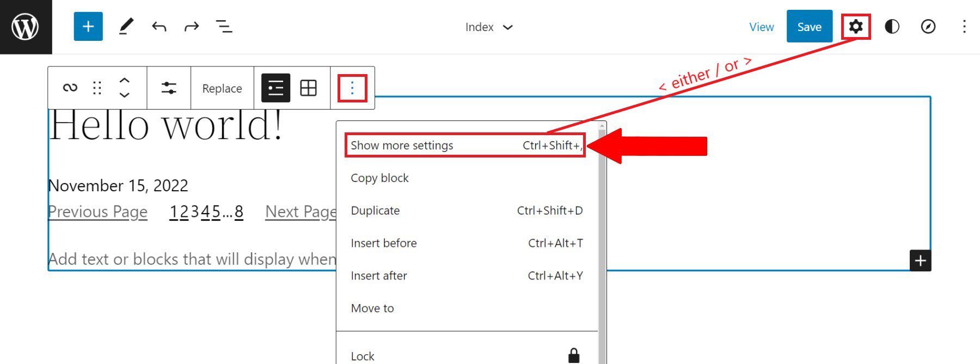The height and width of the screenshot is (364, 980).
Task: Expand the Index template dropdown
Action: pos(489,27)
